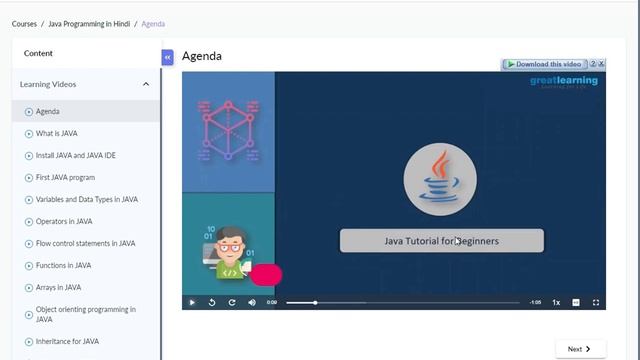Select the Content tab
The width and height of the screenshot is (640, 360).
(38, 53)
